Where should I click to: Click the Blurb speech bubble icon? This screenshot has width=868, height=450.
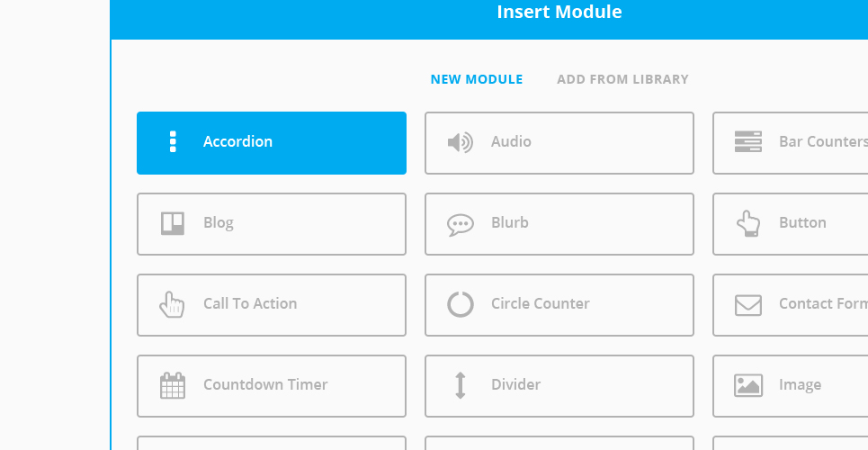[460, 224]
